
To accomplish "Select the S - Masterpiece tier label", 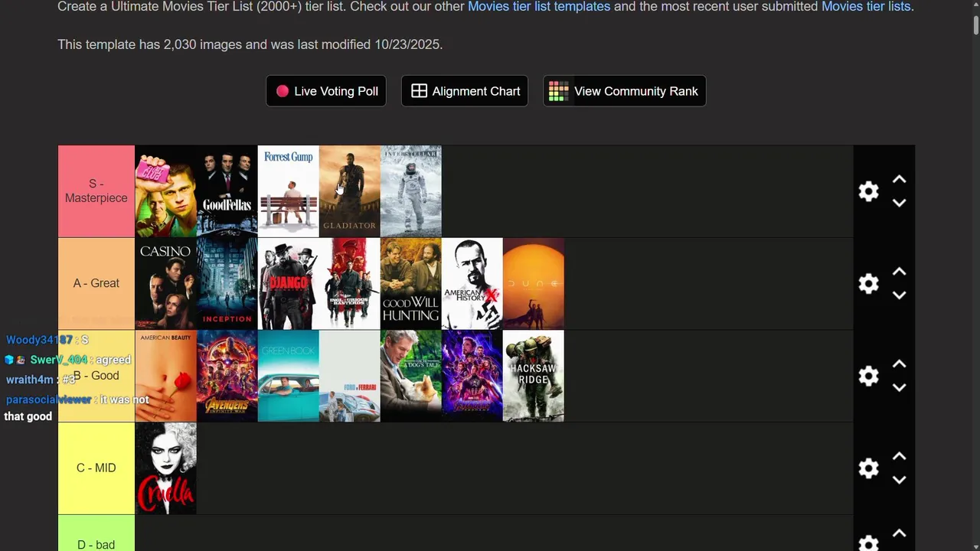I will [96, 191].
